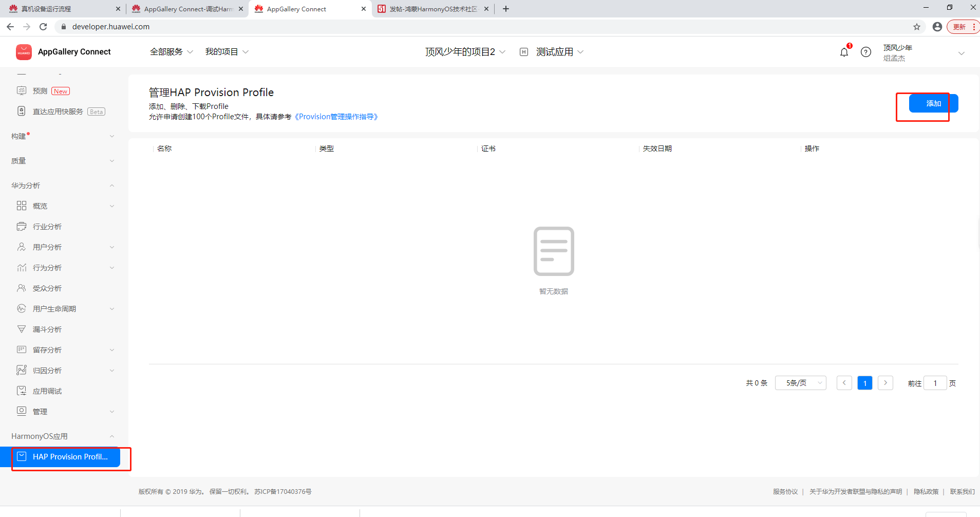Click the 前往 page number input
980x517 pixels.
pos(935,383)
